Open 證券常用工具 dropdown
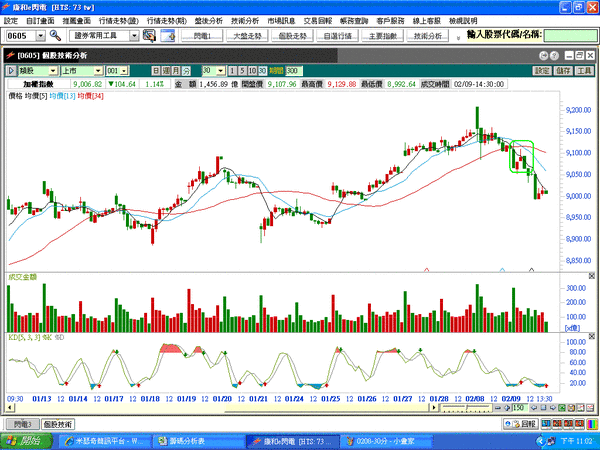 134,36
